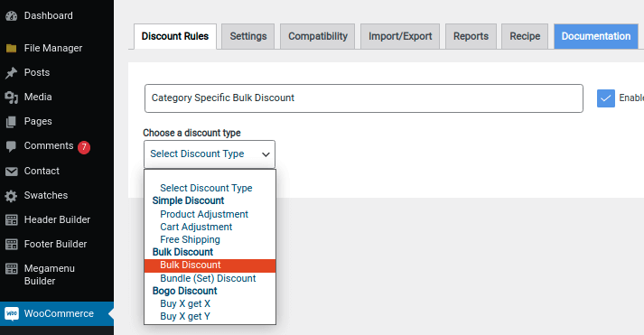Click the Contact envelope icon

tap(12, 172)
